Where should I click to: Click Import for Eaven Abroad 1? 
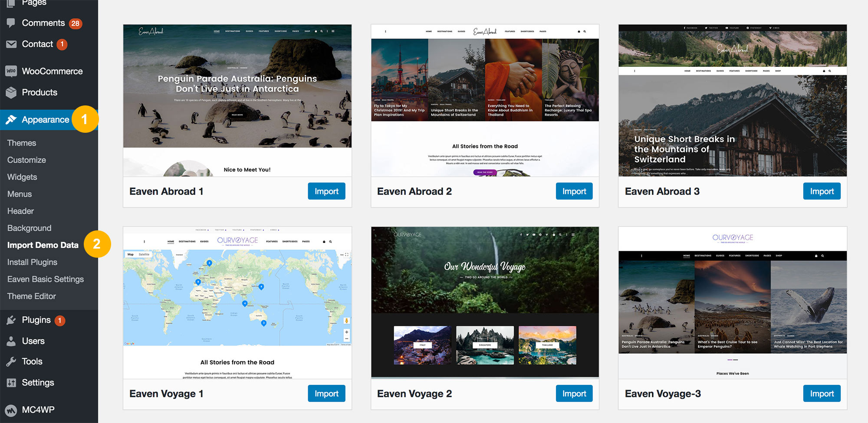[x=326, y=191]
